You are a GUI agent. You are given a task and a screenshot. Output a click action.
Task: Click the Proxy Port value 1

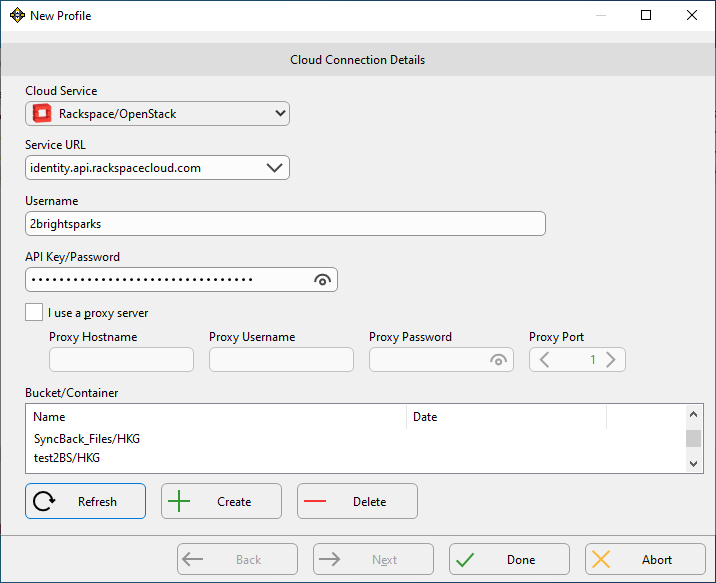592,360
